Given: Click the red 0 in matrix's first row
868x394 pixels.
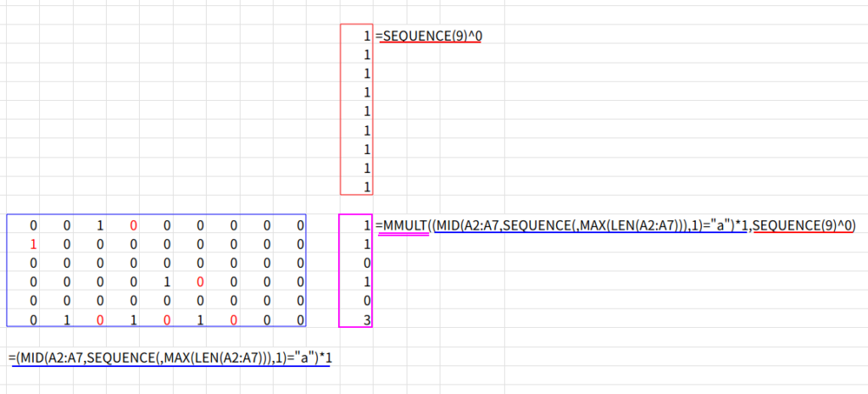Looking at the screenshot, I should click(x=133, y=225).
